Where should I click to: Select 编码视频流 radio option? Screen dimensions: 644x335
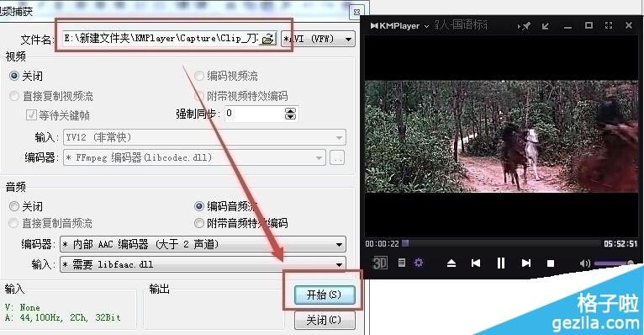(x=198, y=76)
